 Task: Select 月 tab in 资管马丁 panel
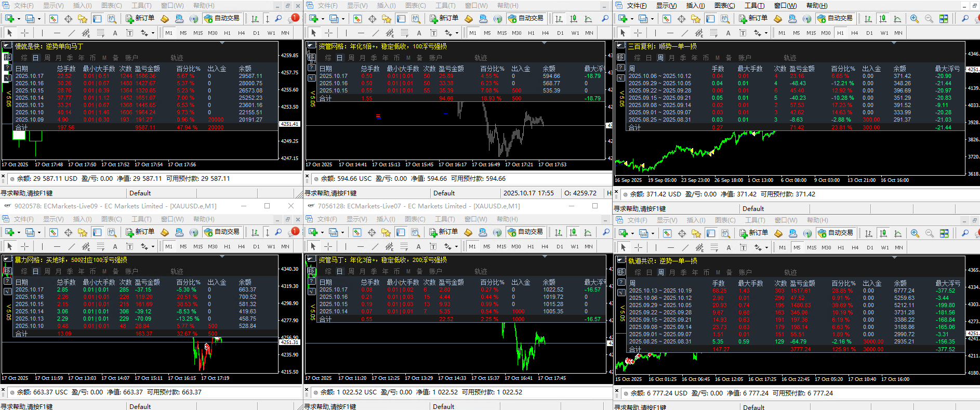click(x=362, y=271)
